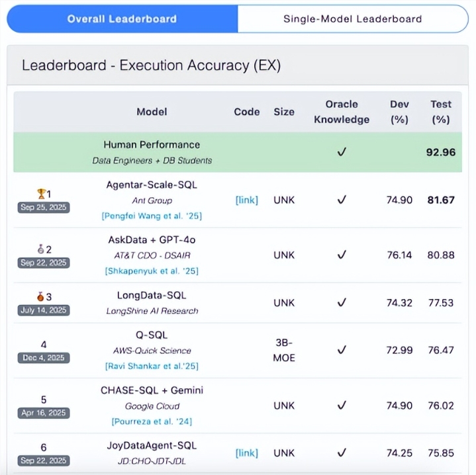Click the silver medal icon for rank 2
This screenshot has width=476, height=475.
pos(40,249)
